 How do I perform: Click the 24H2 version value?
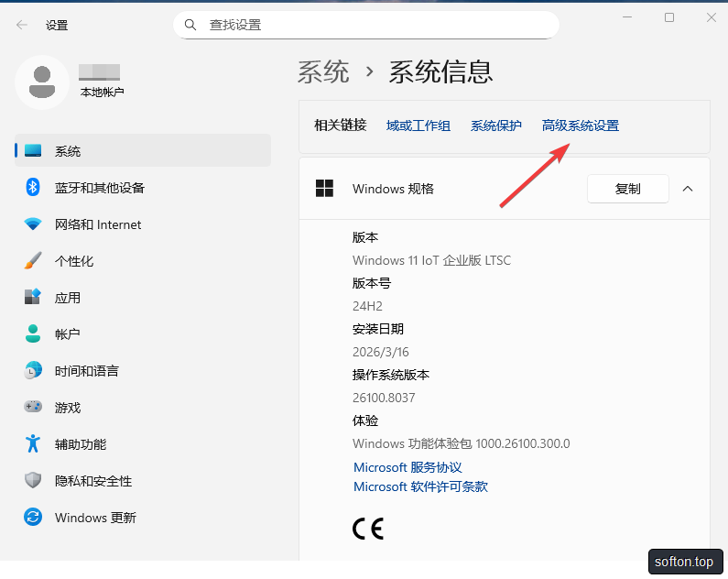coord(367,306)
